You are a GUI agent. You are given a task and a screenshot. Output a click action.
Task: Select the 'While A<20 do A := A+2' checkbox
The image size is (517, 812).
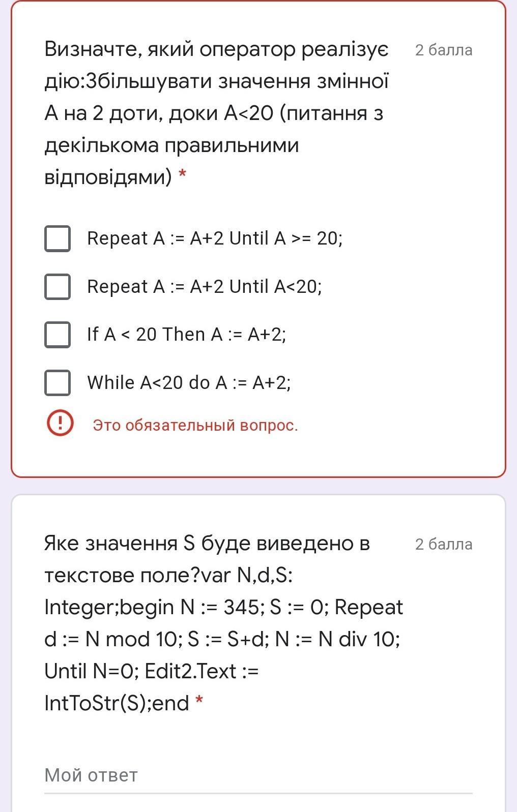58,383
